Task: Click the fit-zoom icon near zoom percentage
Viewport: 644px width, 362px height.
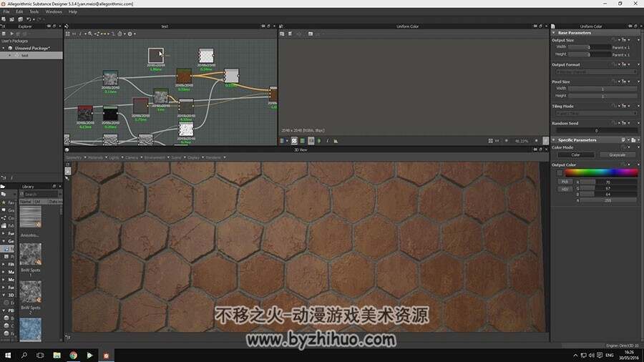Action: (490, 141)
